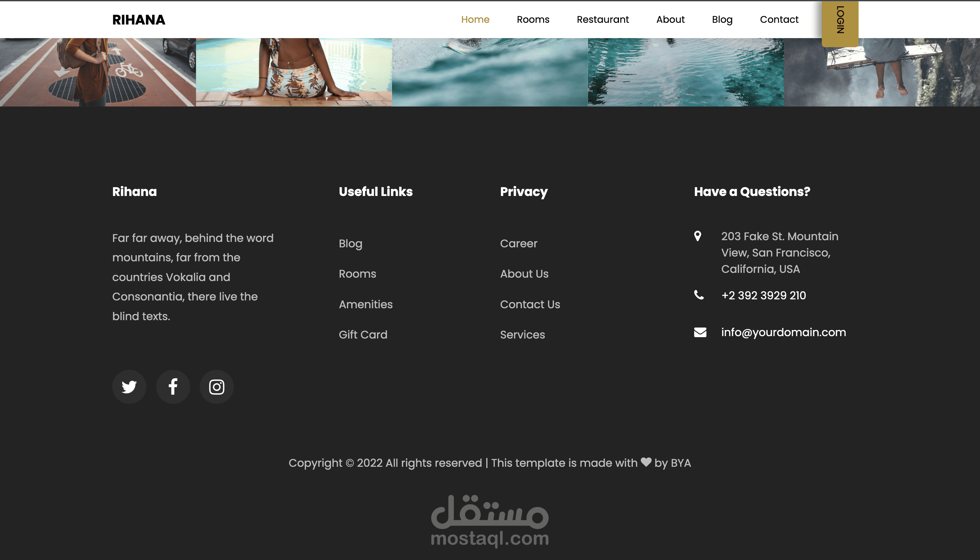This screenshot has width=980, height=560.
Task: Visit the Career link under Privacy
Action: [518, 244]
